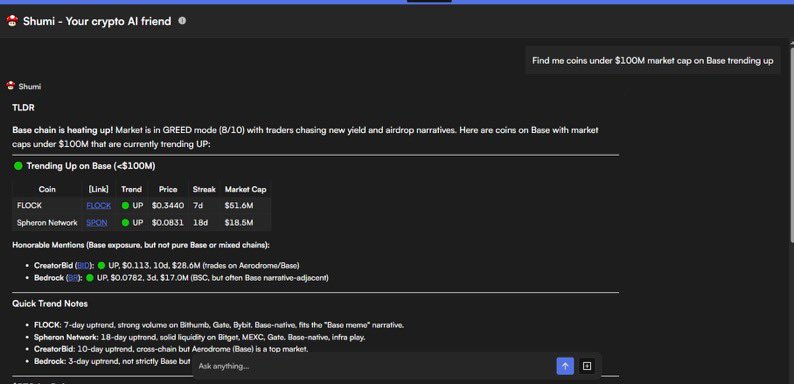This screenshot has height=384, width=794.
Task: Click the vertical scrollbar on the right
Action: point(791,144)
